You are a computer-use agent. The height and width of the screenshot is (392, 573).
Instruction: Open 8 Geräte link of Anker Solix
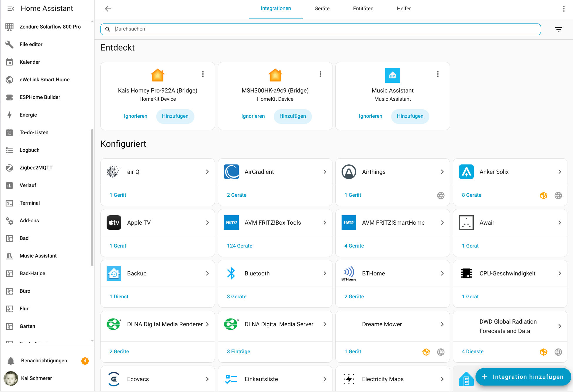(471, 195)
